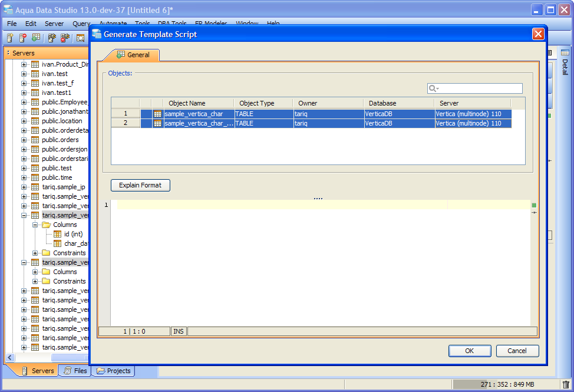This screenshot has height=392, width=574.
Task: Select row number 1 header in objects table
Action: [x=126, y=113]
